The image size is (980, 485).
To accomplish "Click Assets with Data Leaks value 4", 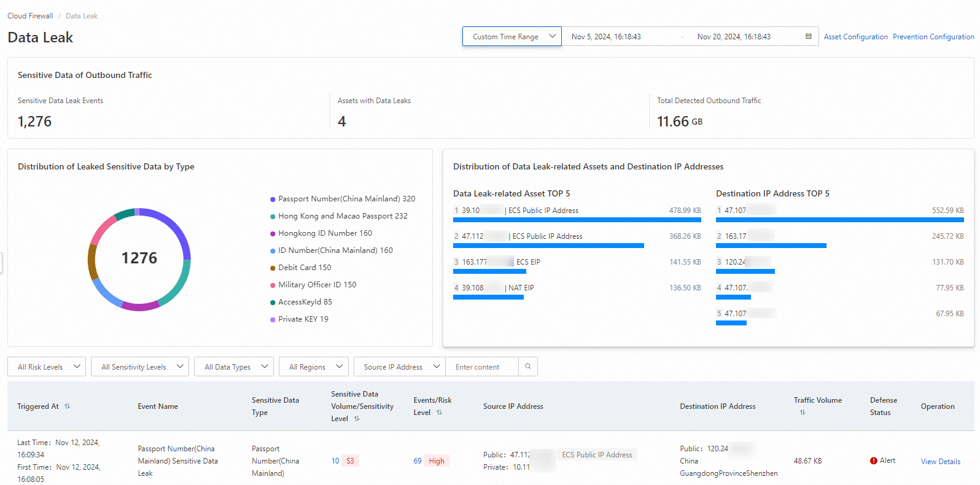I will pyautogui.click(x=342, y=122).
